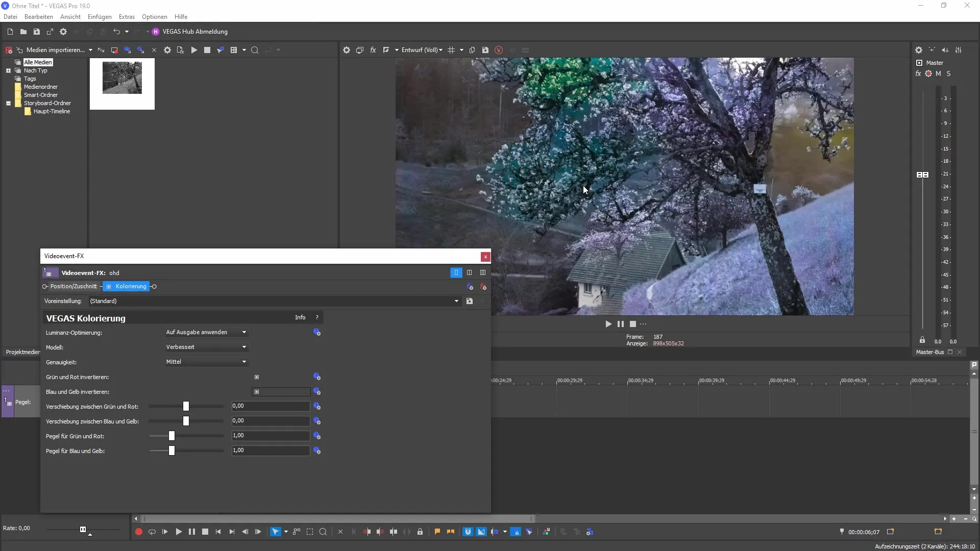Open the Bearbeiten menu

(x=39, y=17)
